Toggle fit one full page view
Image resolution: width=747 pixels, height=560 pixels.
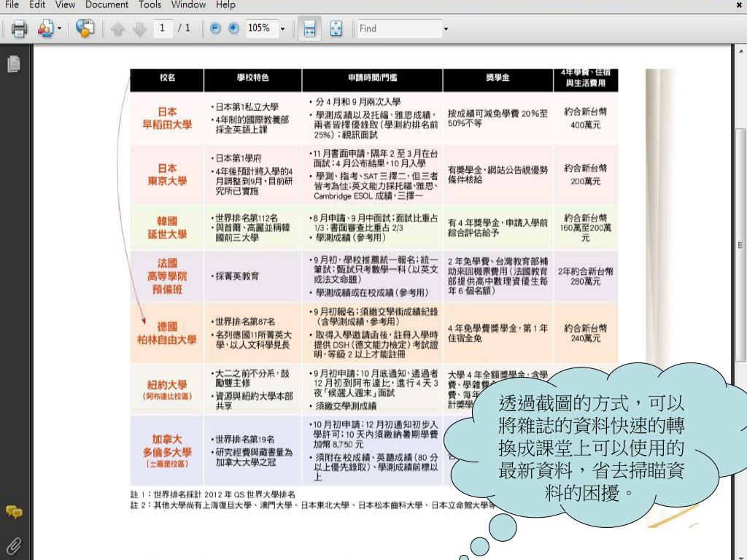click(x=336, y=28)
